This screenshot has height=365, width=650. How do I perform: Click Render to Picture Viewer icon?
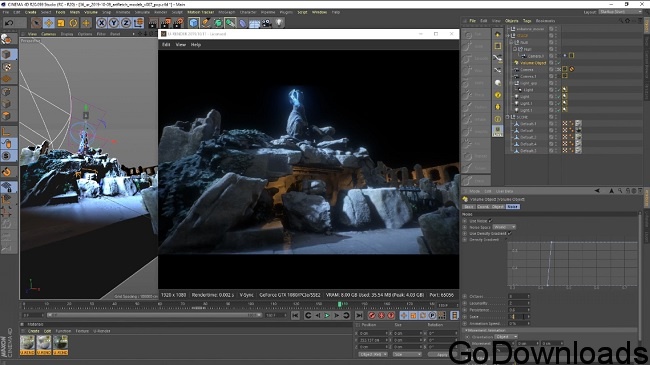coord(166,23)
